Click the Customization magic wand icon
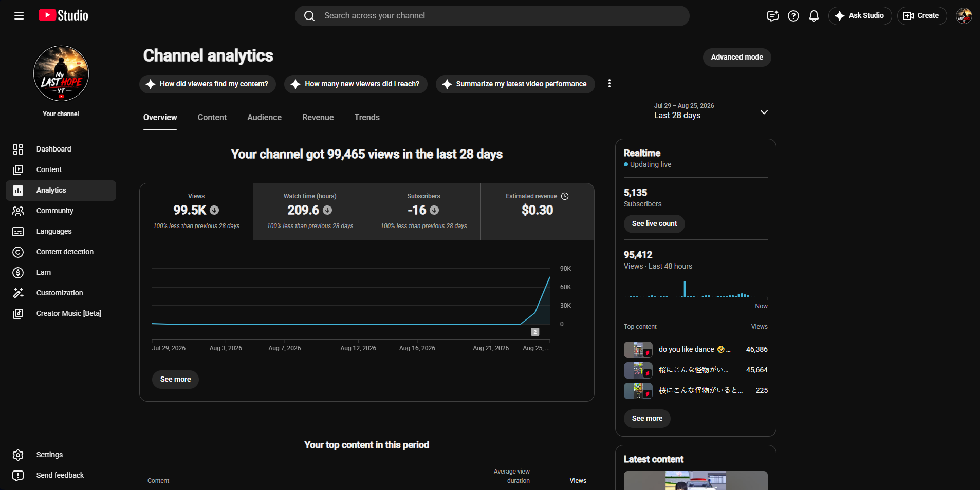The width and height of the screenshot is (980, 490). coord(18,293)
